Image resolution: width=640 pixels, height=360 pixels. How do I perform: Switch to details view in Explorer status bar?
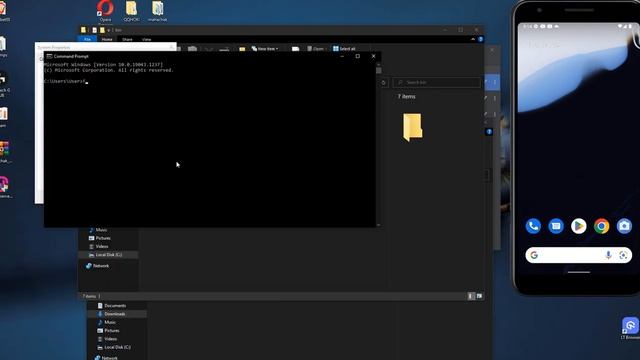click(471, 296)
